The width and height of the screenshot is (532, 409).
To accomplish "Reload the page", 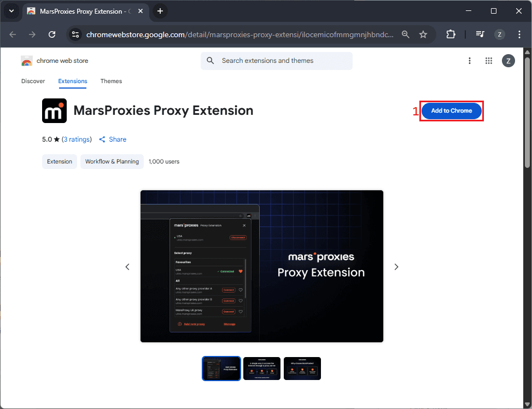I will point(52,34).
